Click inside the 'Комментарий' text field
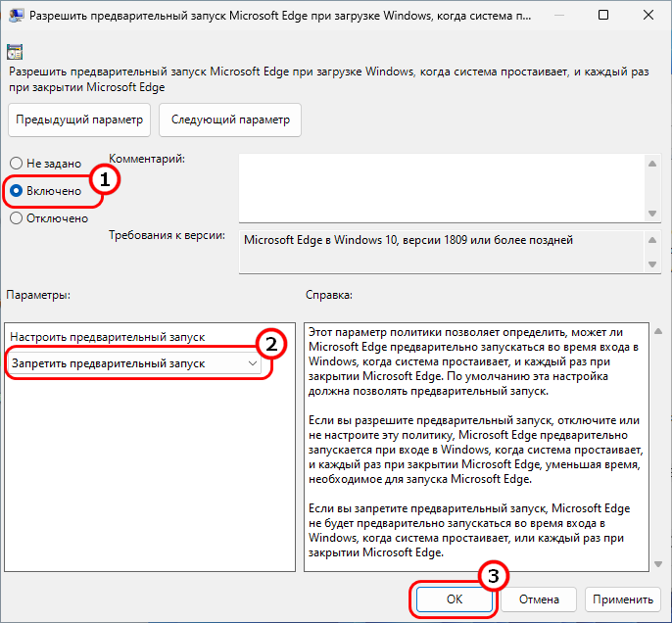This screenshot has width=672, height=623. [x=442, y=188]
